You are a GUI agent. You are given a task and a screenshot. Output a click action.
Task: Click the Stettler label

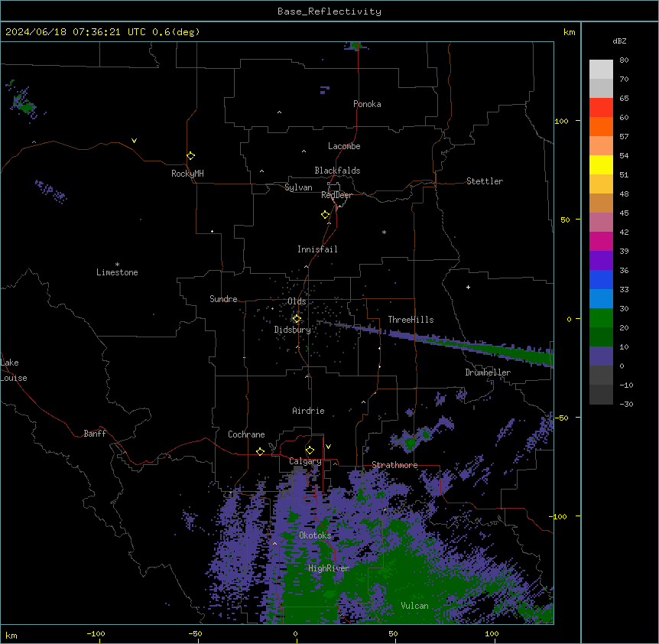[x=485, y=181]
